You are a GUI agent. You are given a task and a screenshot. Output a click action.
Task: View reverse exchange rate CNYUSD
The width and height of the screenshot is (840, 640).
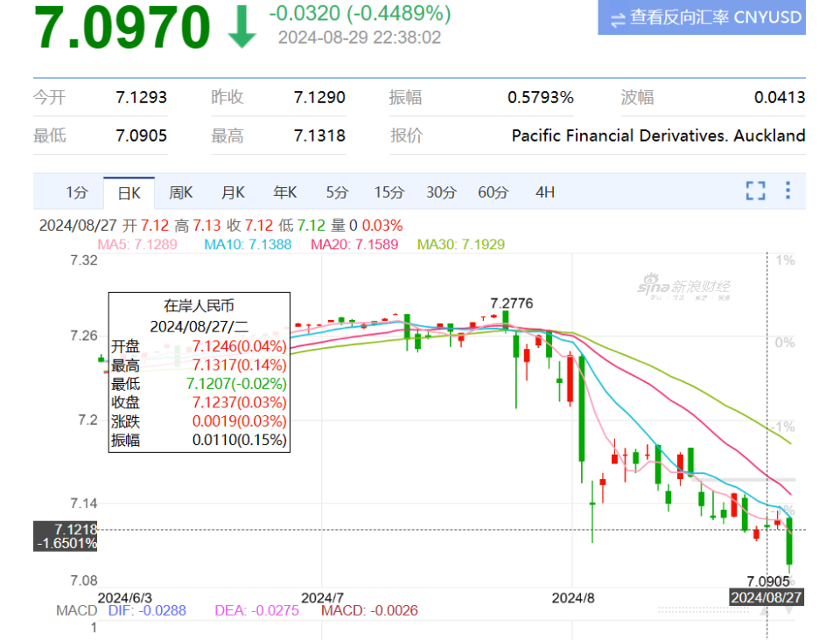pyautogui.click(x=702, y=17)
